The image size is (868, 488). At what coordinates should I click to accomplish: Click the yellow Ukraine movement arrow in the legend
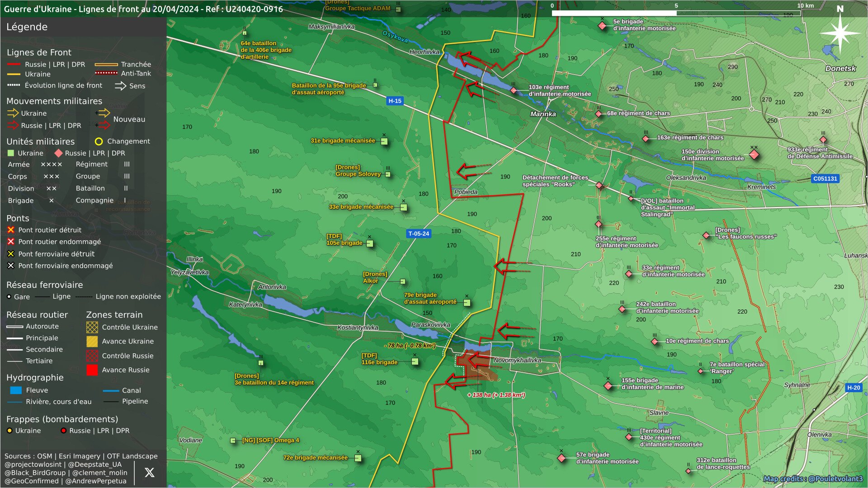pos(13,113)
